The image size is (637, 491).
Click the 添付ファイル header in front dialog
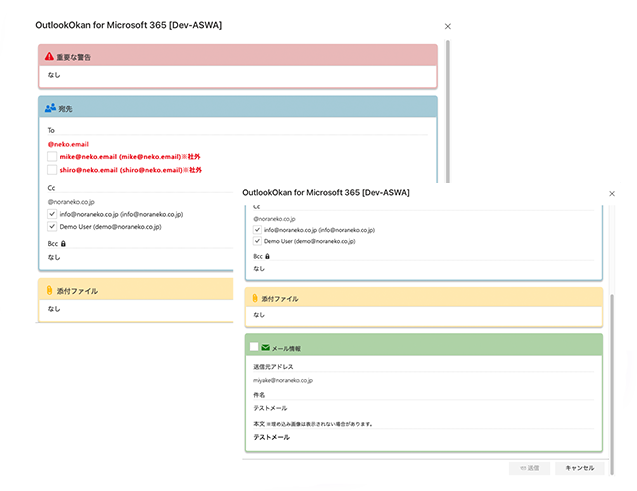pyautogui.click(x=424, y=297)
